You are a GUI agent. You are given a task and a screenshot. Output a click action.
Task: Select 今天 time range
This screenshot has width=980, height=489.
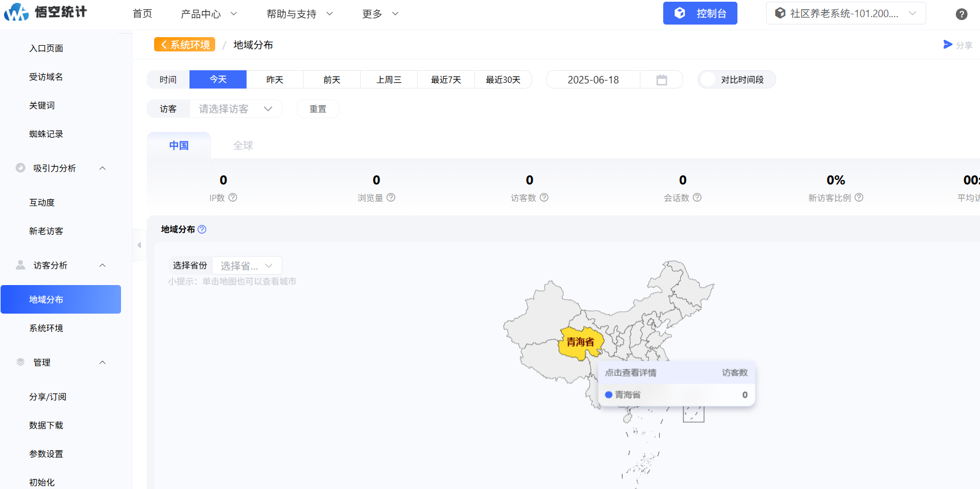[218, 79]
